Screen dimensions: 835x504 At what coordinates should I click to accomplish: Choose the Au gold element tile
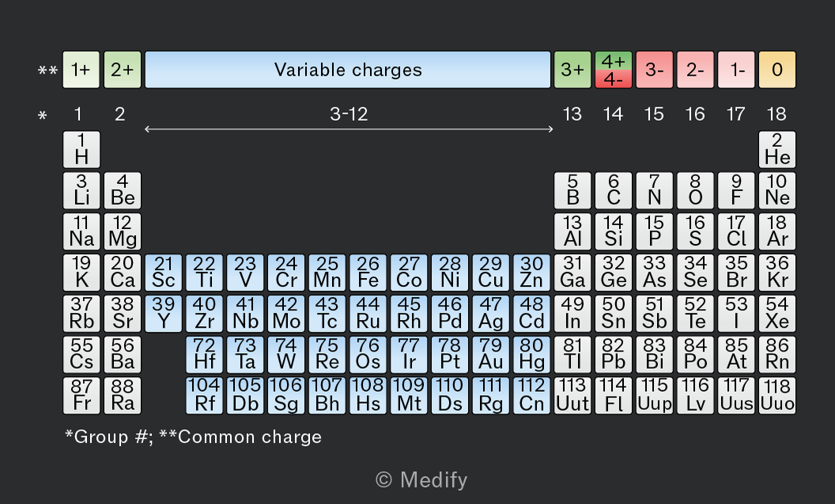coord(490,355)
